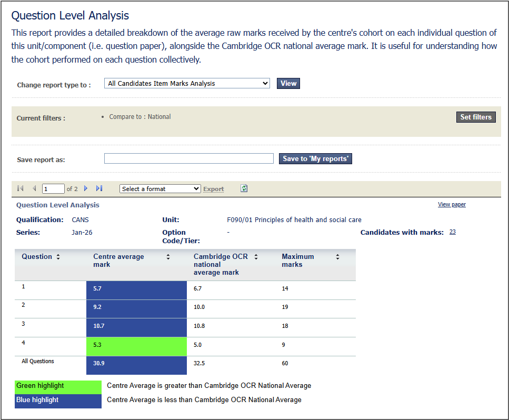This screenshot has height=420, width=509.
Task: Click the Export link
Action: tap(213, 189)
